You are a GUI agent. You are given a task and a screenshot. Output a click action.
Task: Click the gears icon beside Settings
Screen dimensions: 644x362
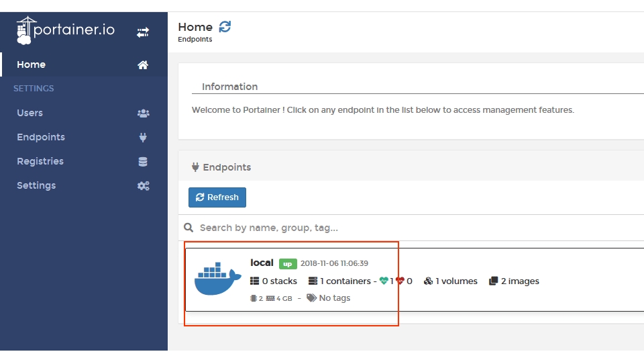pyautogui.click(x=143, y=186)
